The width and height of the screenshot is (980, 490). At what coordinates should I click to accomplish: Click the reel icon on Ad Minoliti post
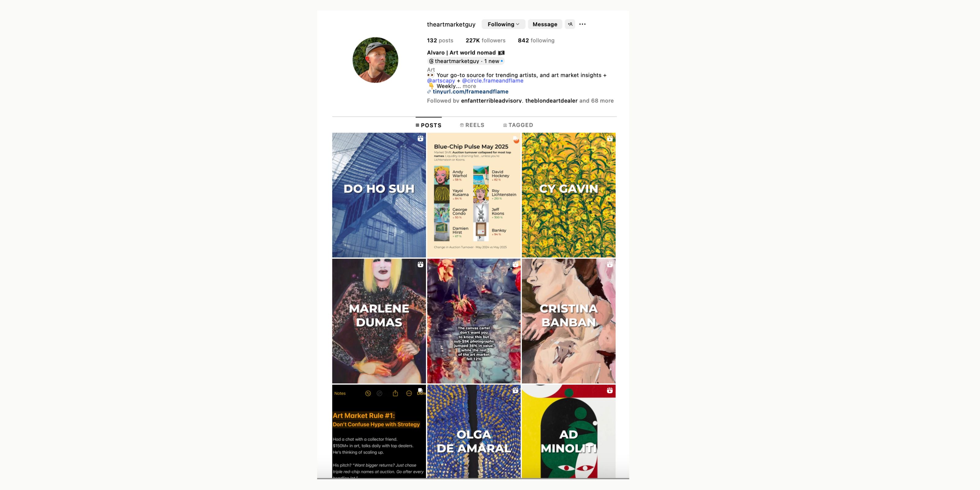tap(609, 390)
